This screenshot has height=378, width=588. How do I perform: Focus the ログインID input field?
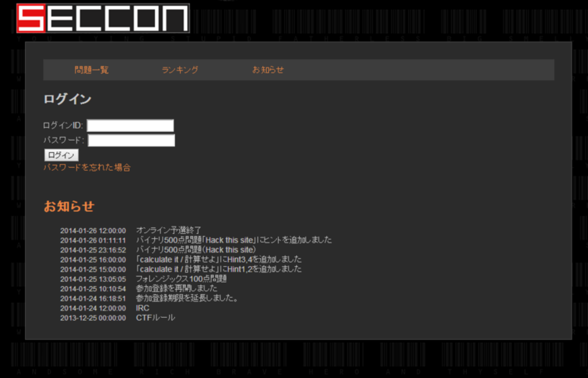coord(130,125)
